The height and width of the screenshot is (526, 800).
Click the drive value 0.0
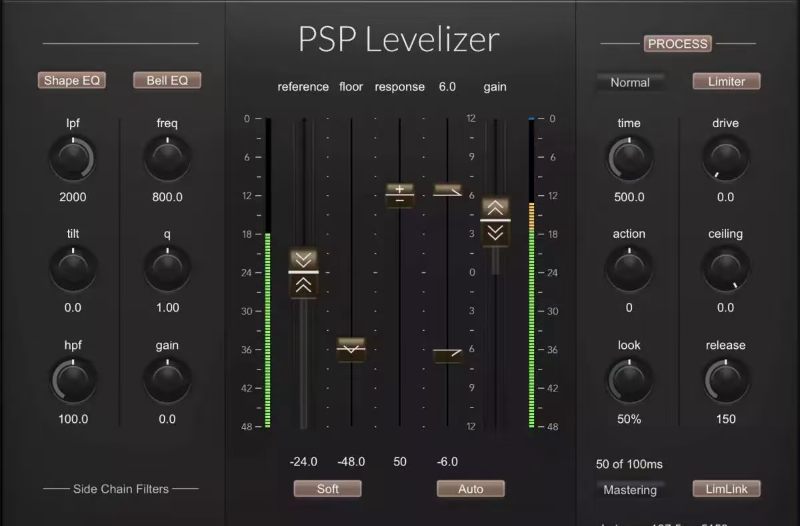pos(726,197)
